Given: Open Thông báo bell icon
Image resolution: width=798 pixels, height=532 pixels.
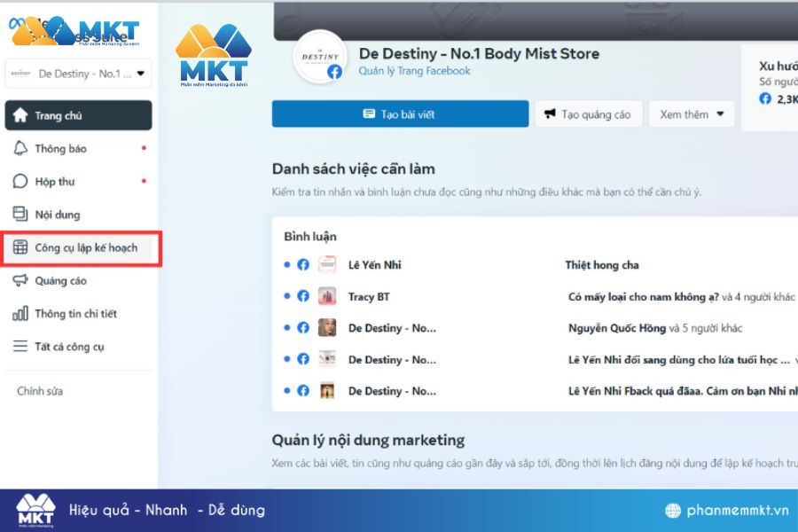Looking at the screenshot, I should click(20, 148).
